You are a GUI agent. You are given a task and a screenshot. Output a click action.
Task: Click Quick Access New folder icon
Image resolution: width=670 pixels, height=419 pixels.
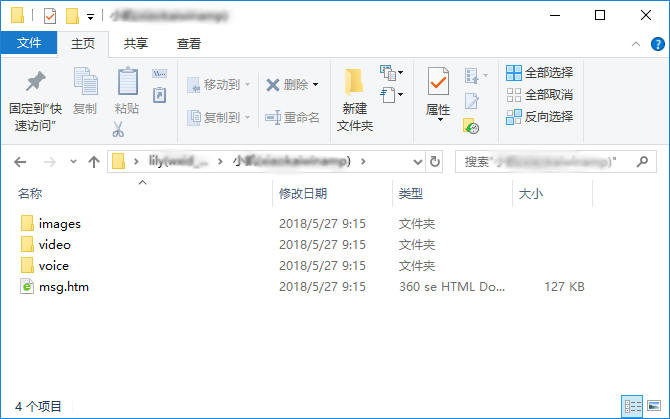(72, 16)
